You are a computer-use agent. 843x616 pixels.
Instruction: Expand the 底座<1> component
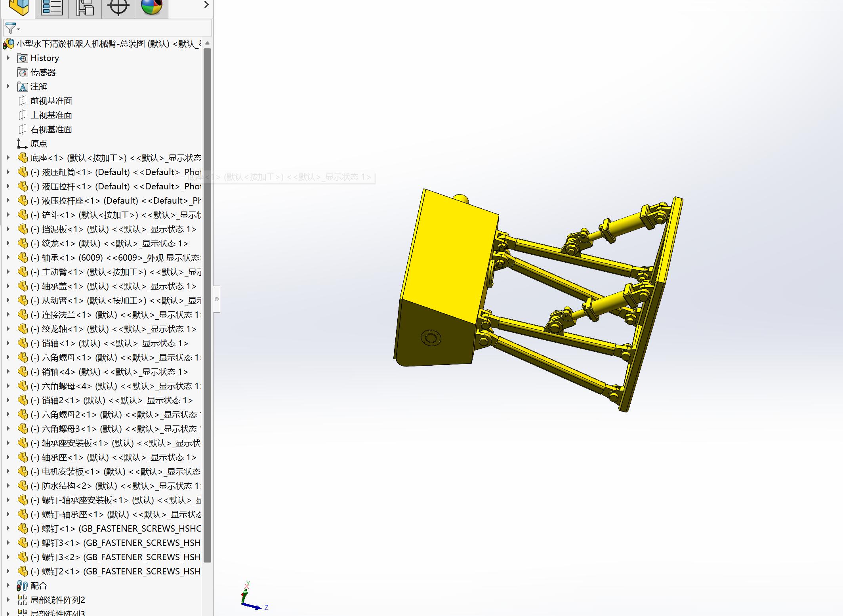(8, 158)
